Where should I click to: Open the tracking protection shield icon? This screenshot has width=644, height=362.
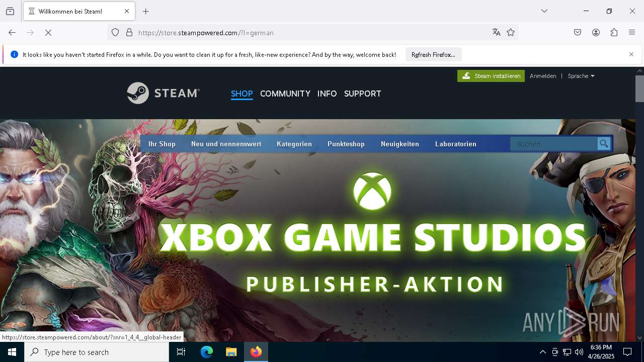[115, 33]
